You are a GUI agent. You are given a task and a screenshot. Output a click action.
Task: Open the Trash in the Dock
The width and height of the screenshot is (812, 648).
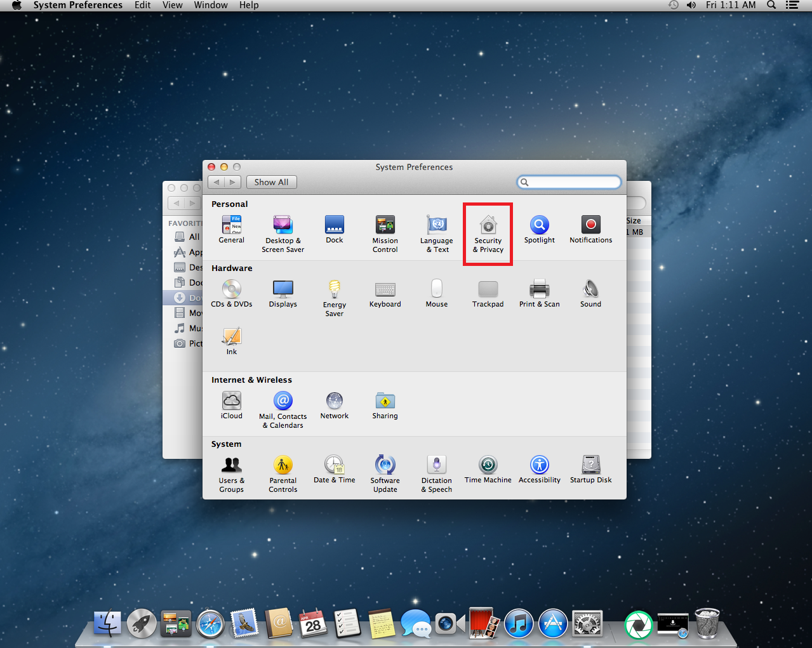(x=707, y=624)
